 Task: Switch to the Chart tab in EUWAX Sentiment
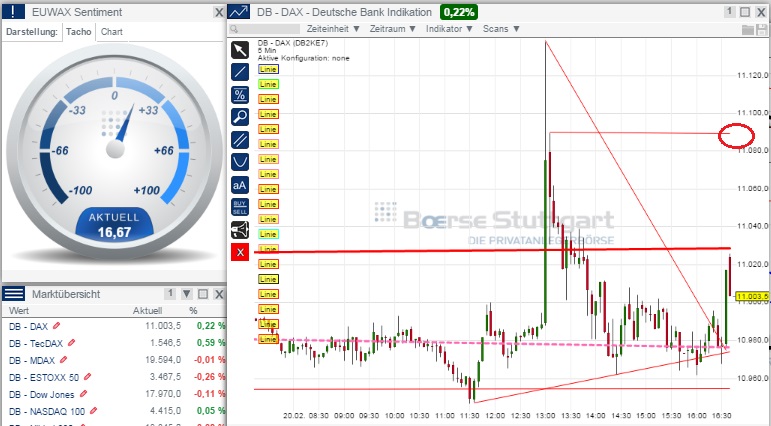(112, 32)
